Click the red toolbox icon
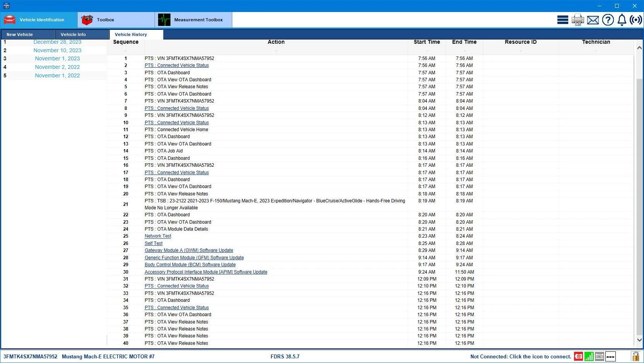 pyautogui.click(x=87, y=19)
